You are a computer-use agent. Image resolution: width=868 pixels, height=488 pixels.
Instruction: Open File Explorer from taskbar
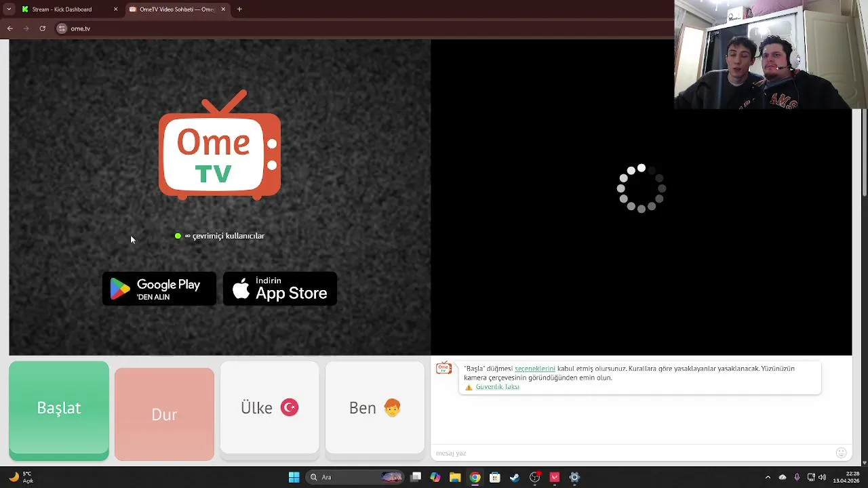point(455,477)
